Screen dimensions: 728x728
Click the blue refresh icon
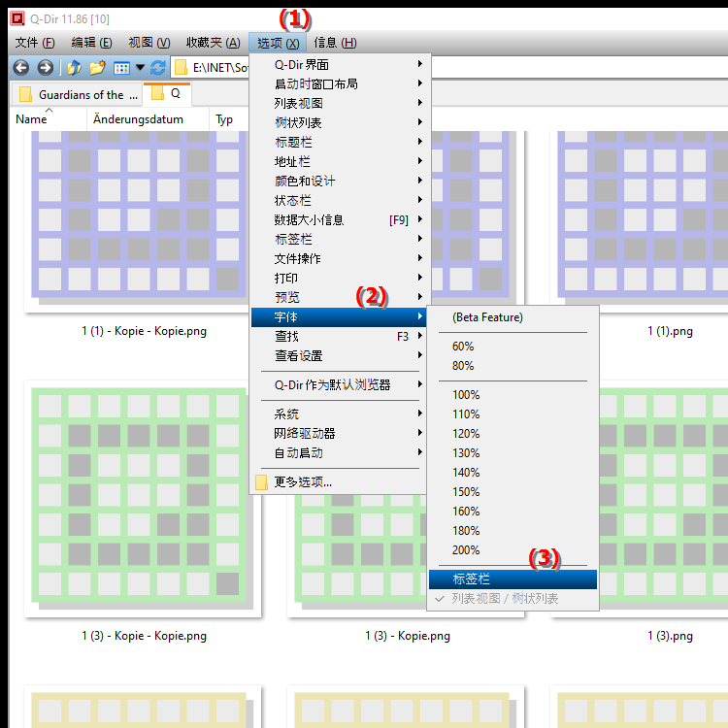coord(158,68)
